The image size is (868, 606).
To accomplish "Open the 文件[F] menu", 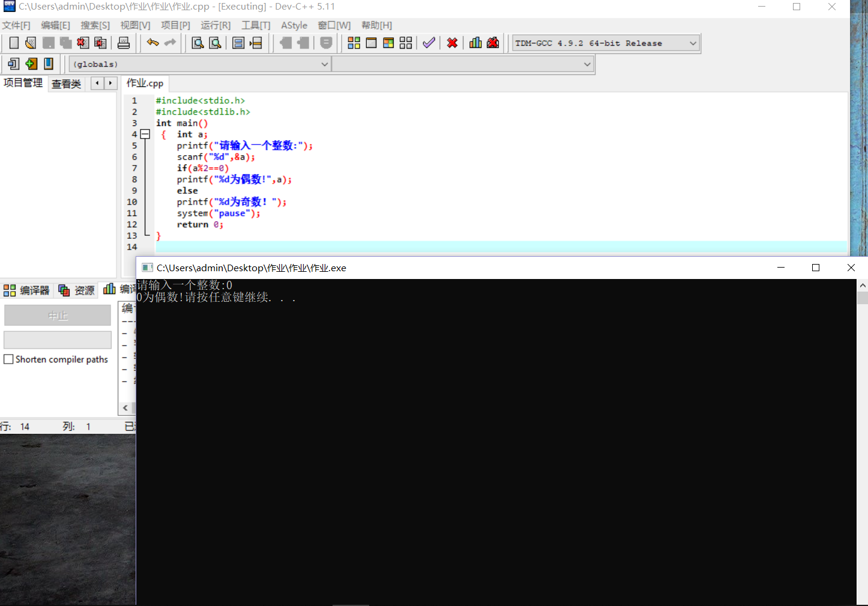I will click(16, 25).
